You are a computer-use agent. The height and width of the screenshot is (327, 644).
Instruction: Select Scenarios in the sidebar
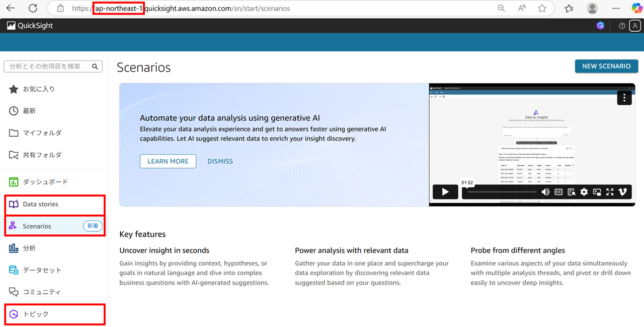coord(54,226)
